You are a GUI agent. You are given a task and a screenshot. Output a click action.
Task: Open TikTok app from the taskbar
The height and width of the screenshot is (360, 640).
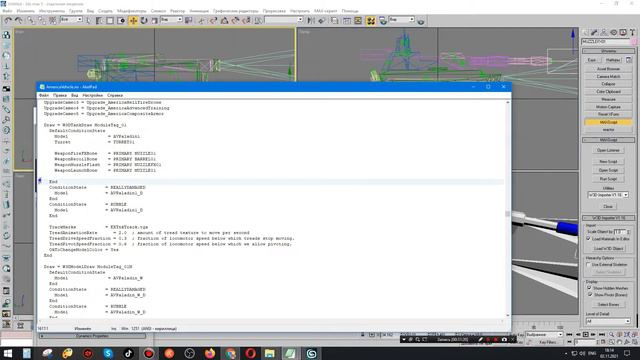128,353
